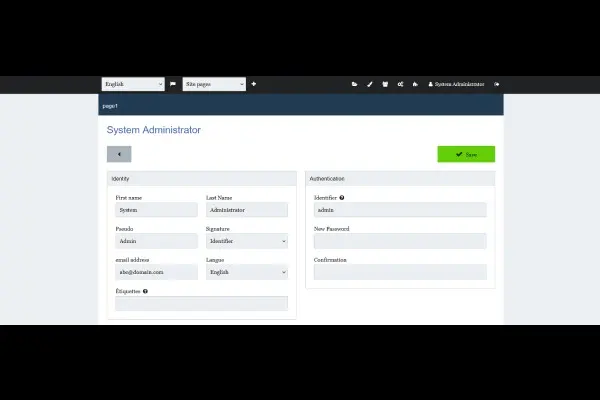The width and height of the screenshot is (600, 400).
Task: Open the Site pages dropdown
Action: point(214,84)
